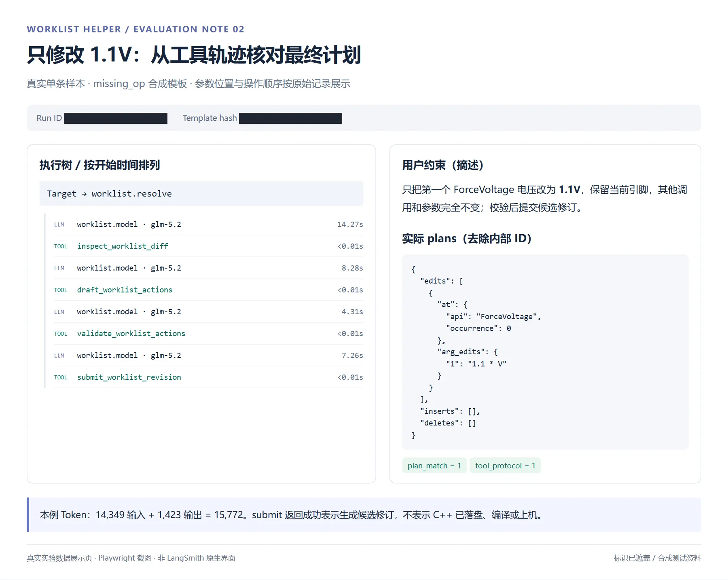The height and width of the screenshot is (580, 728).
Task: Click the Run ID label
Action: 49,118
